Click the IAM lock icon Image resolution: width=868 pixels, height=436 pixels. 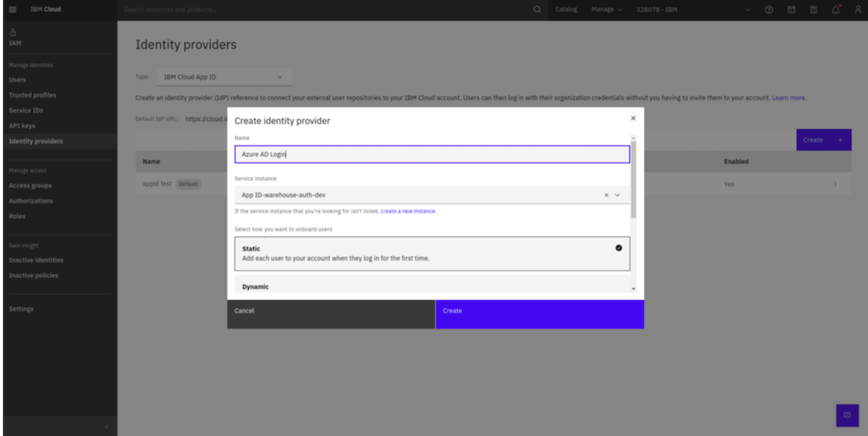tap(13, 32)
